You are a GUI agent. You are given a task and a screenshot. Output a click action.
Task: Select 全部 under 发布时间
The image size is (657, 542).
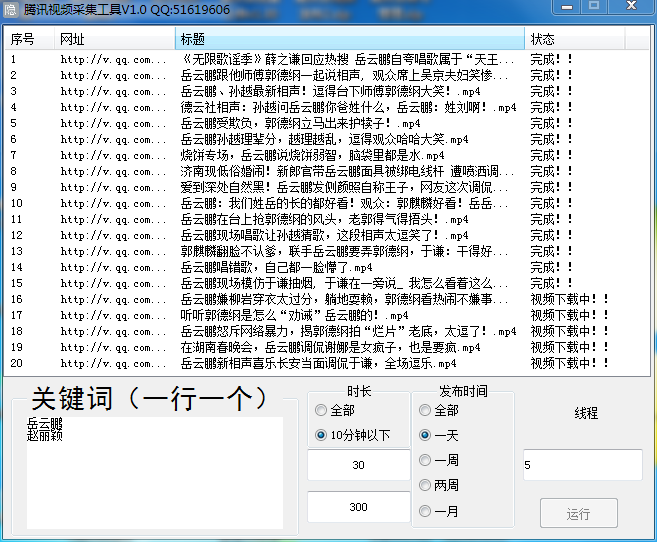[x=439, y=410]
